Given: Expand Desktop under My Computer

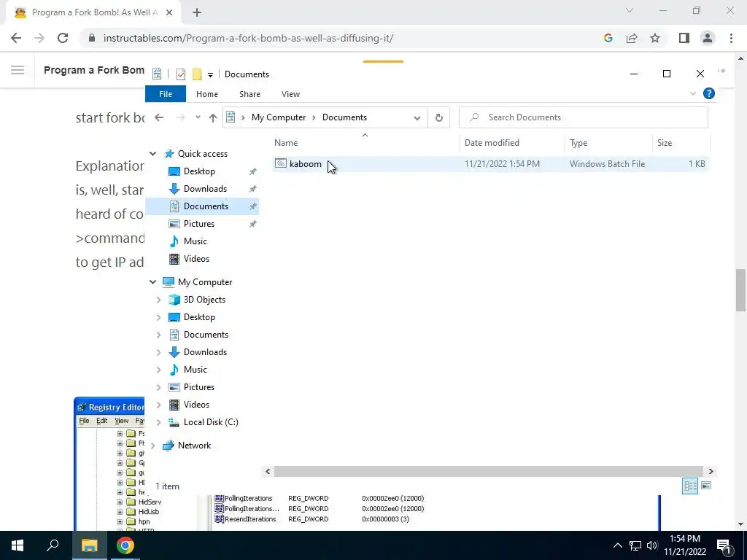Looking at the screenshot, I should tap(158, 317).
